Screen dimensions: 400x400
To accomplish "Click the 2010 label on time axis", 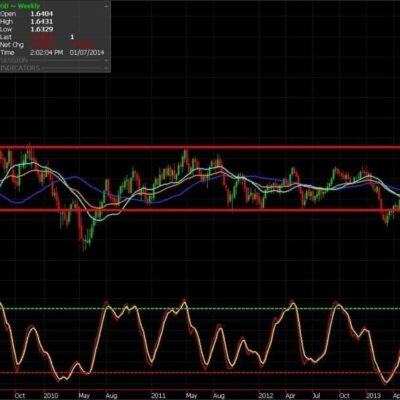I will point(51,395).
